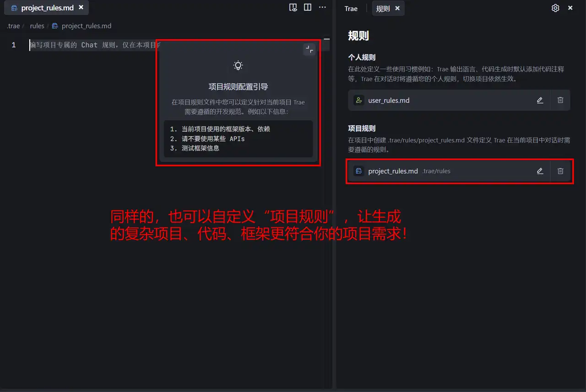Click .trae breadcrumb segment
This screenshot has height=392, width=586.
[x=13, y=26]
